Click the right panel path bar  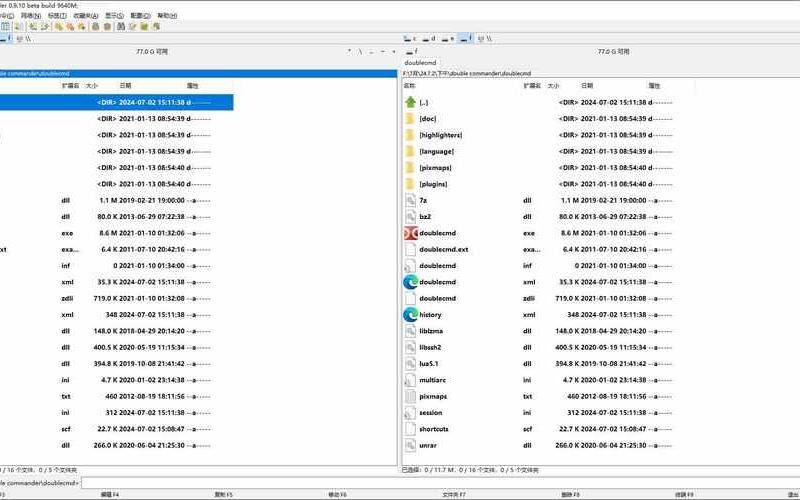[x=601, y=73]
